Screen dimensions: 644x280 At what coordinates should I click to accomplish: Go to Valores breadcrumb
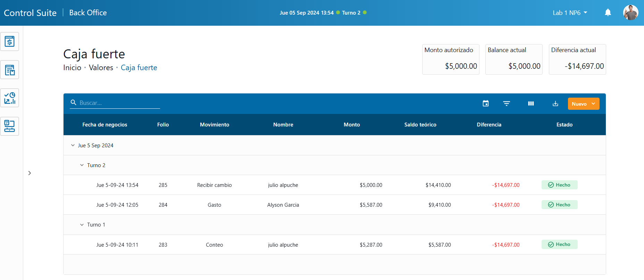tap(101, 68)
